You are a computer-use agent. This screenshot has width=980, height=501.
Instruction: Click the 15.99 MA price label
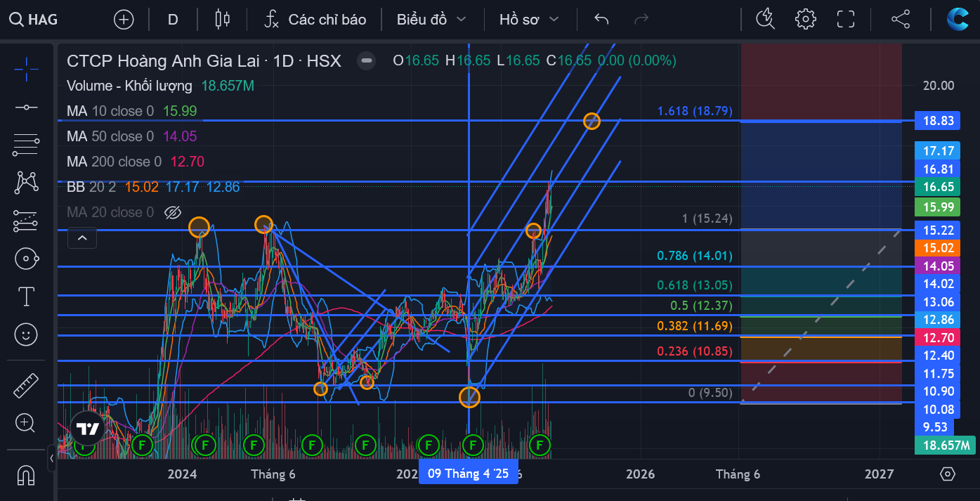938,207
